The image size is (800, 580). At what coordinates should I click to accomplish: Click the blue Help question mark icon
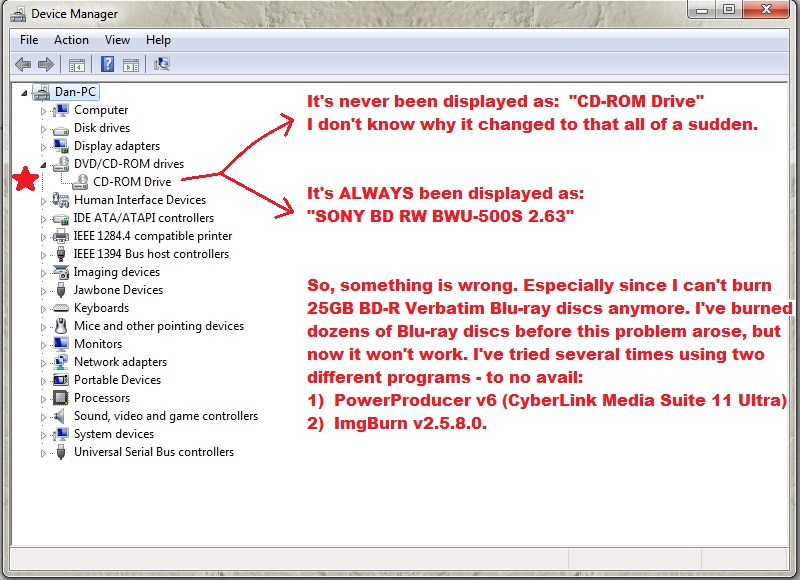click(x=107, y=64)
